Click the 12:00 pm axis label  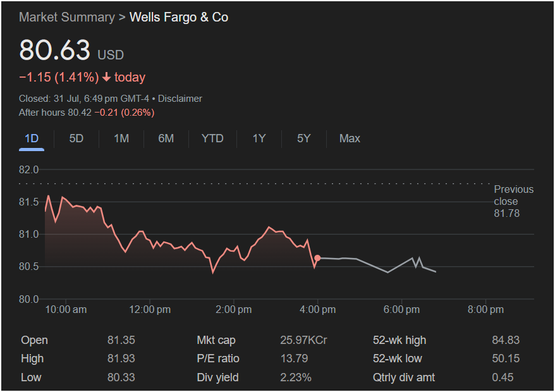pyautogui.click(x=150, y=310)
